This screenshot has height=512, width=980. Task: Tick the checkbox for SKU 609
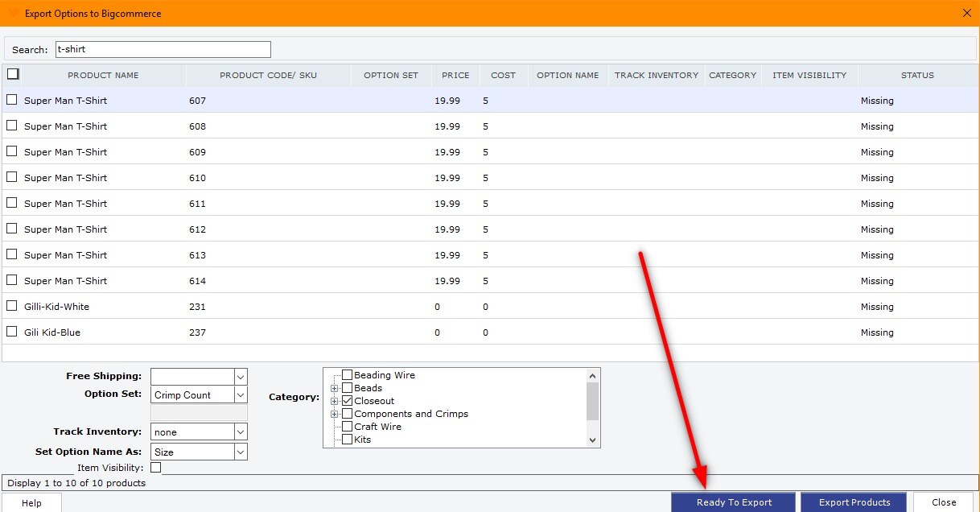point(12,151)
